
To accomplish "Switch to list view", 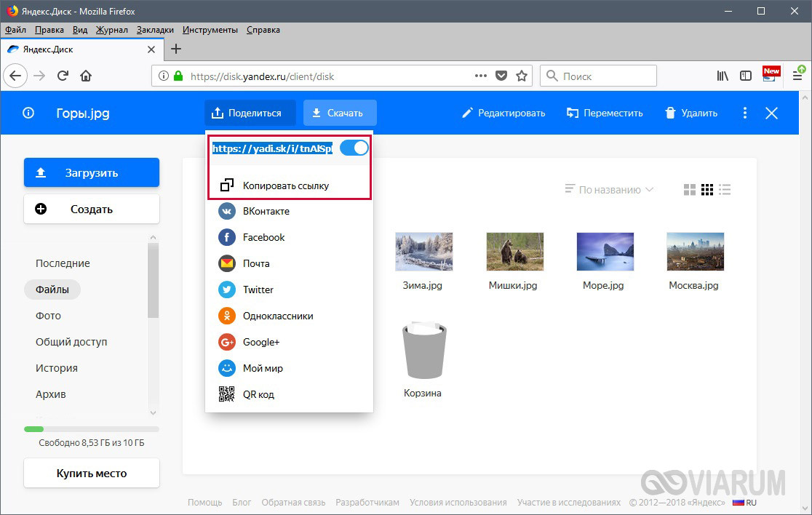I will point(725,189).
